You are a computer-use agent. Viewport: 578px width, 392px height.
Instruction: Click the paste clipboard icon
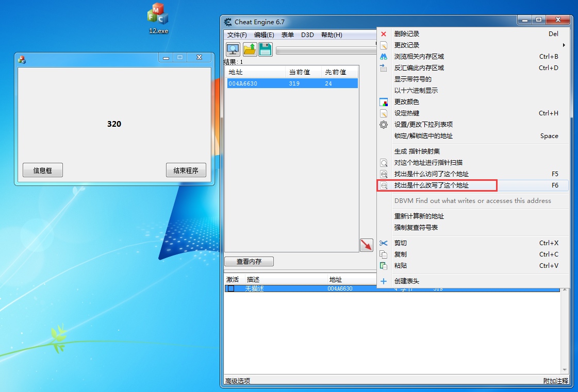384,266
